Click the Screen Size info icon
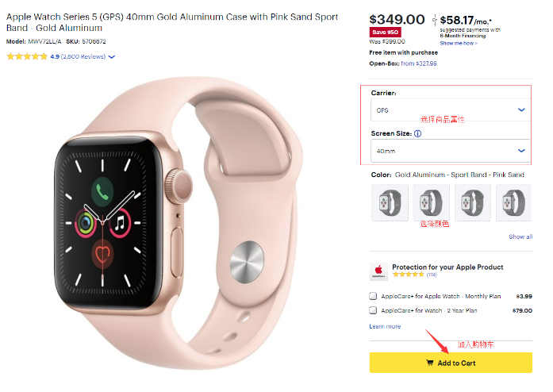 tap(417, 134)
